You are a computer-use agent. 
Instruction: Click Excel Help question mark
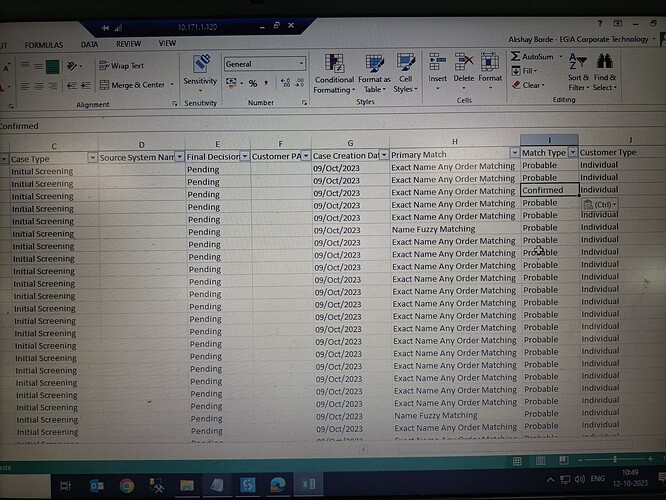click(599, 23)
